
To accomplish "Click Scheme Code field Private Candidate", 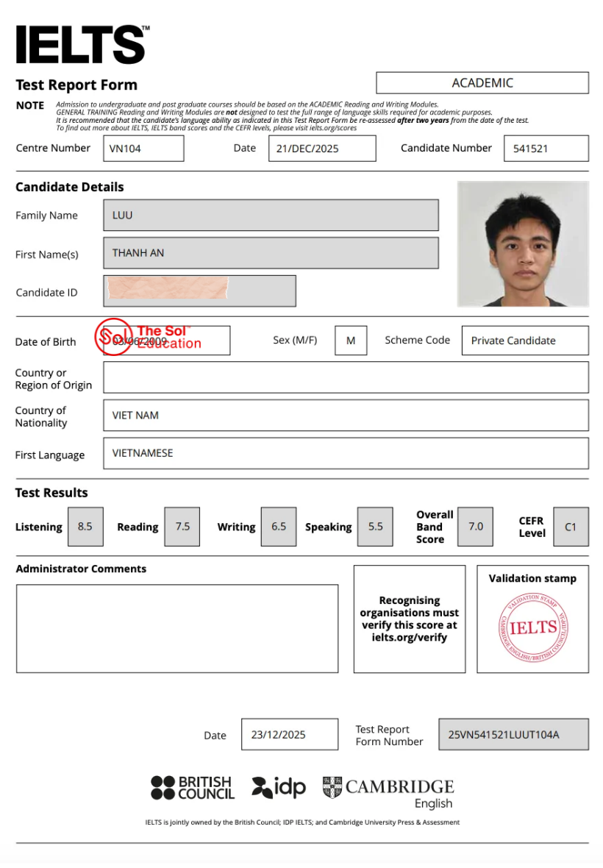I will (525, 341).
